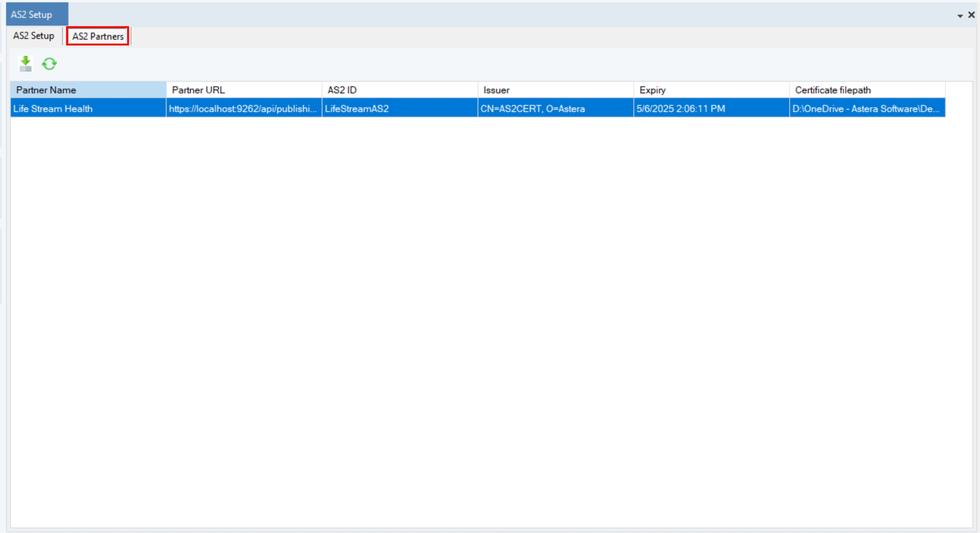Click the CN=AS2CERT issuer cell
This screenshot has width=980, height=533.
(x=533, y=109)
